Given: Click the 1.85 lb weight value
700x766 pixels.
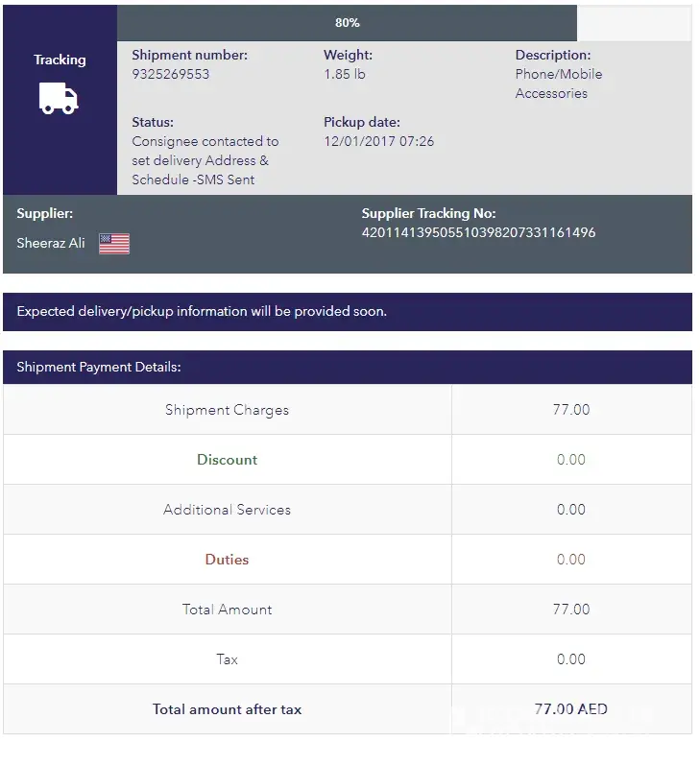Looking at the screenshot, I should tap(344, 74).
